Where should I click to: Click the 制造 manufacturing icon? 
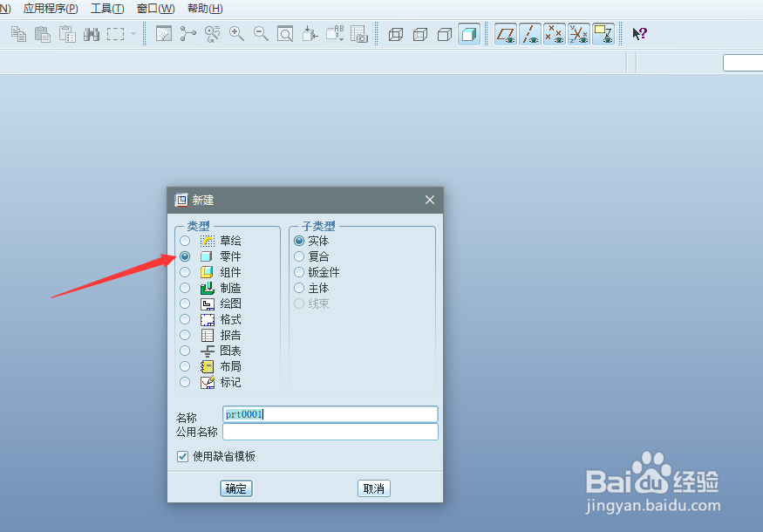[208, 288]
